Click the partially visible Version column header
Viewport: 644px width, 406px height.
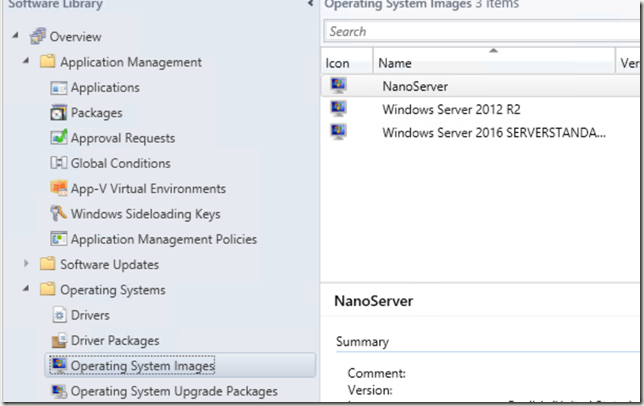[628, 61]
